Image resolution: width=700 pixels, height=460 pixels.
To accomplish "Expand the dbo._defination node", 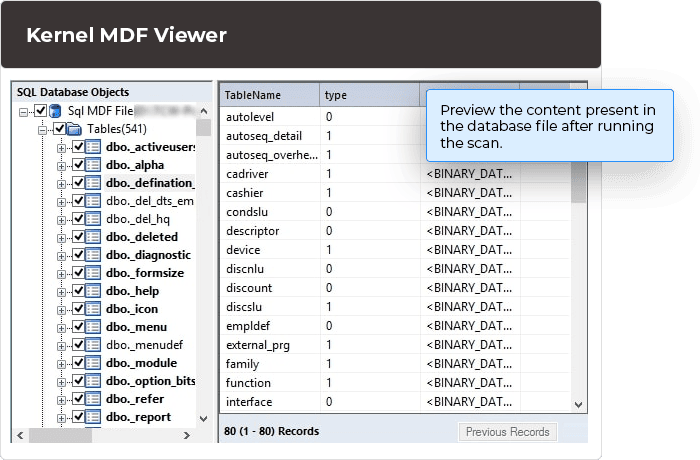I will (61, 184).
